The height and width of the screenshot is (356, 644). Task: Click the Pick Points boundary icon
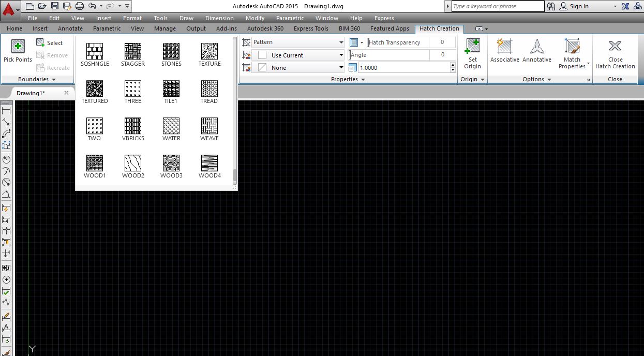[x=18, y=46]
